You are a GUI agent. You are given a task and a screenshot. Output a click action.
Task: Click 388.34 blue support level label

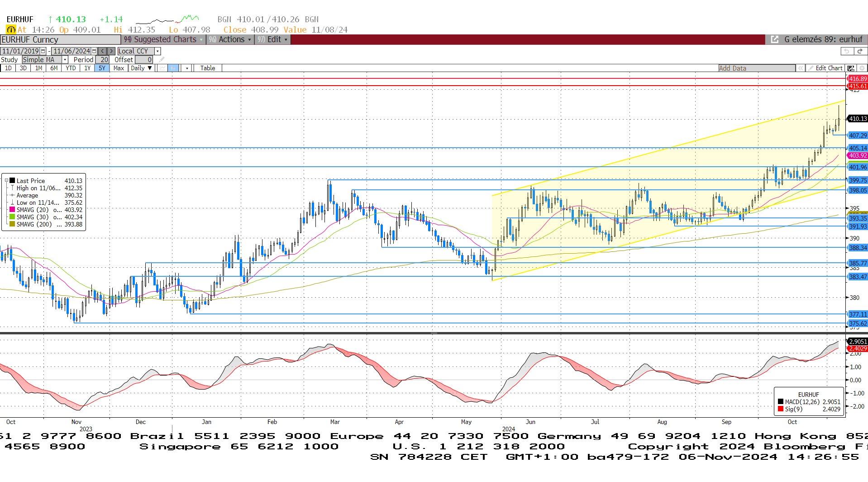pos(857,248)
